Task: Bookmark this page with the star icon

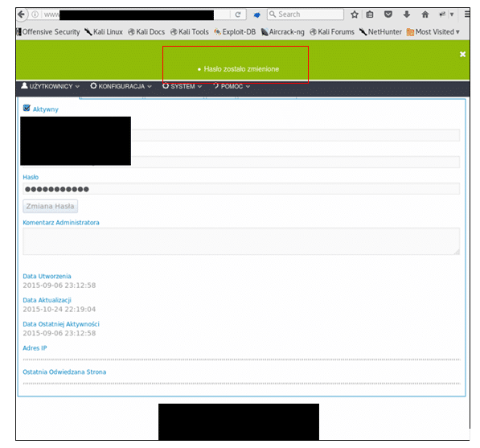Action: point(355,14)
